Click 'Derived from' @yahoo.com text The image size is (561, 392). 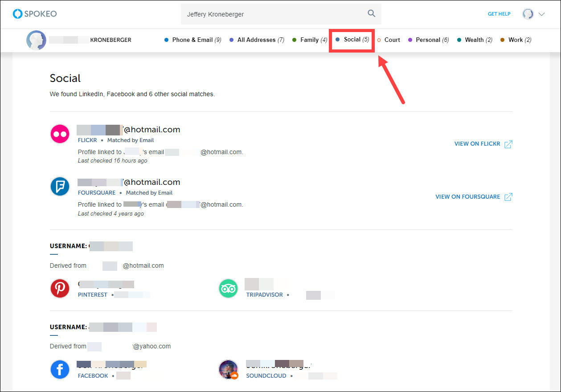pos(110,346)
